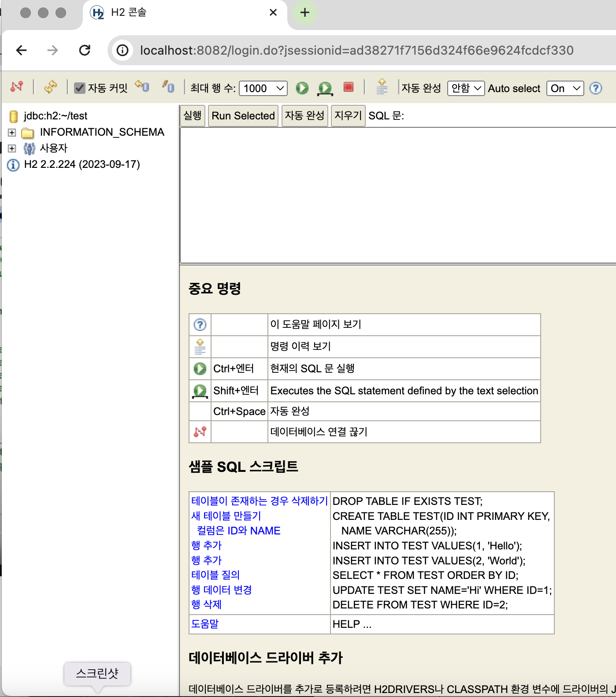Open the Auto select On dropdown
This screenshot has height=697, width=616.
pos(565,89)
